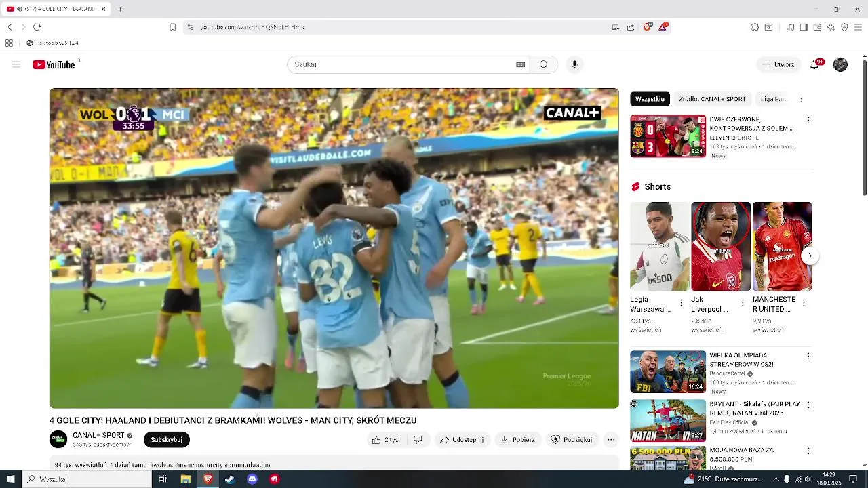Select the Wszystkie filter chip
Image resolution: width=868 pixels, height=488 pixels.
pos(650,99)
